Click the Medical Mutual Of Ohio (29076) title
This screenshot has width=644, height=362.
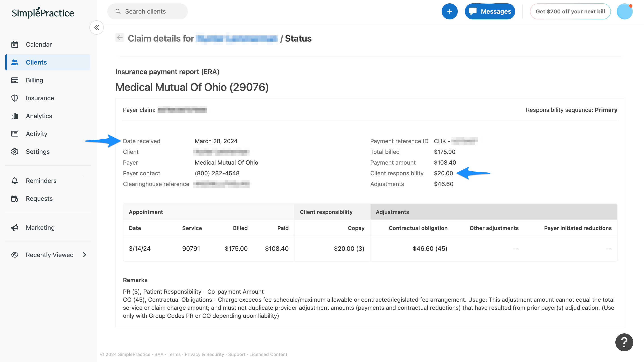click(x=192, y=87)
